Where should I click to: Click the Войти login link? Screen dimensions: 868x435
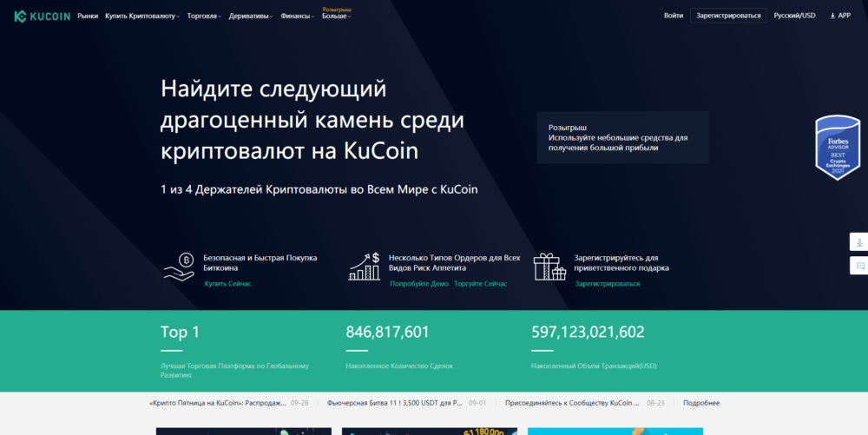click(673, 16)
